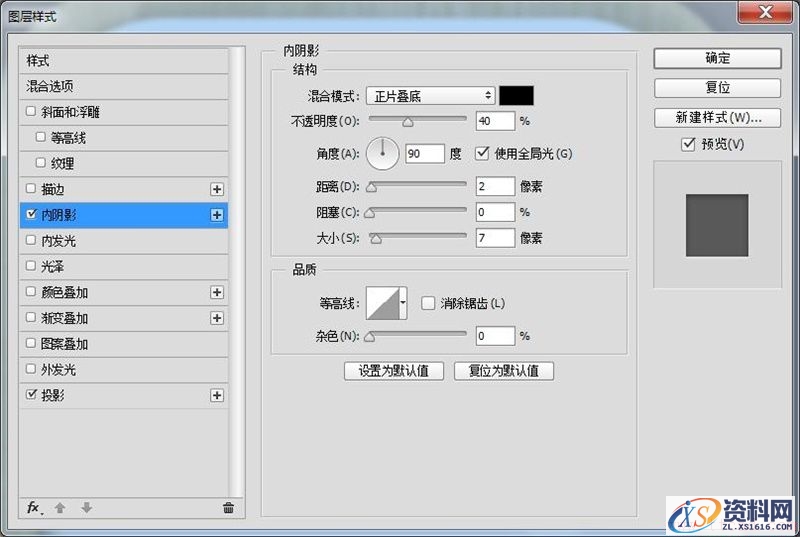This screenshot has height=537, width=800.
Task: Click the 设置为默认值 button
Action: point(394,371)
